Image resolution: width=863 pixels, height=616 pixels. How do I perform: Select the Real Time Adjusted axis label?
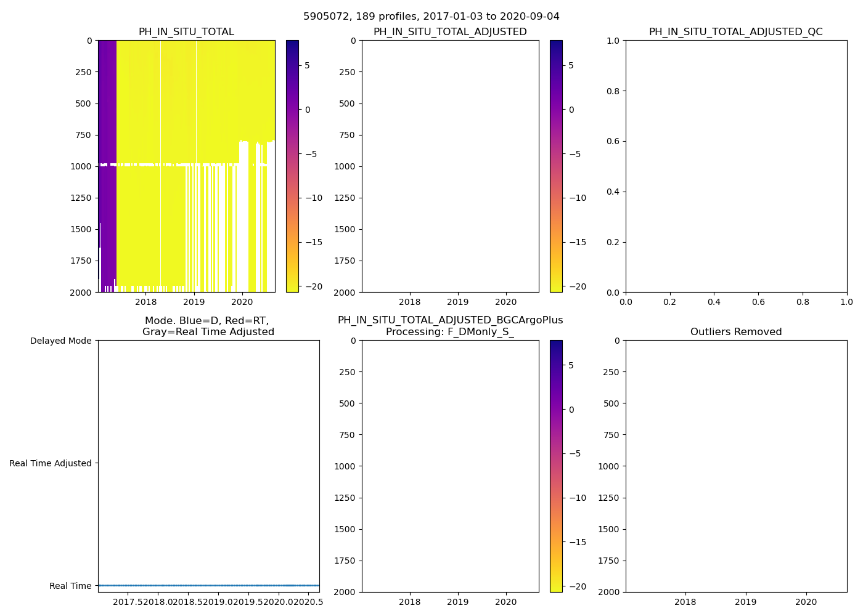pos(51,464)
